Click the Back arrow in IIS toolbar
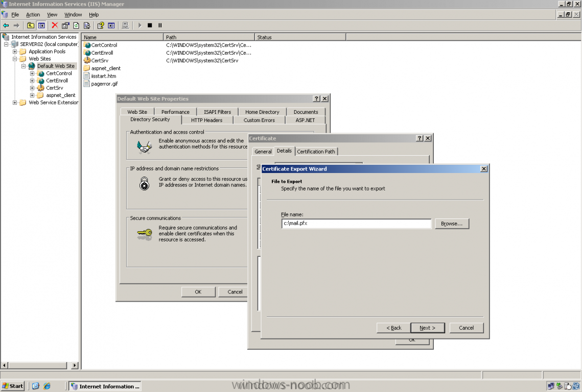The image size is (582, 392). click(6, 26)
